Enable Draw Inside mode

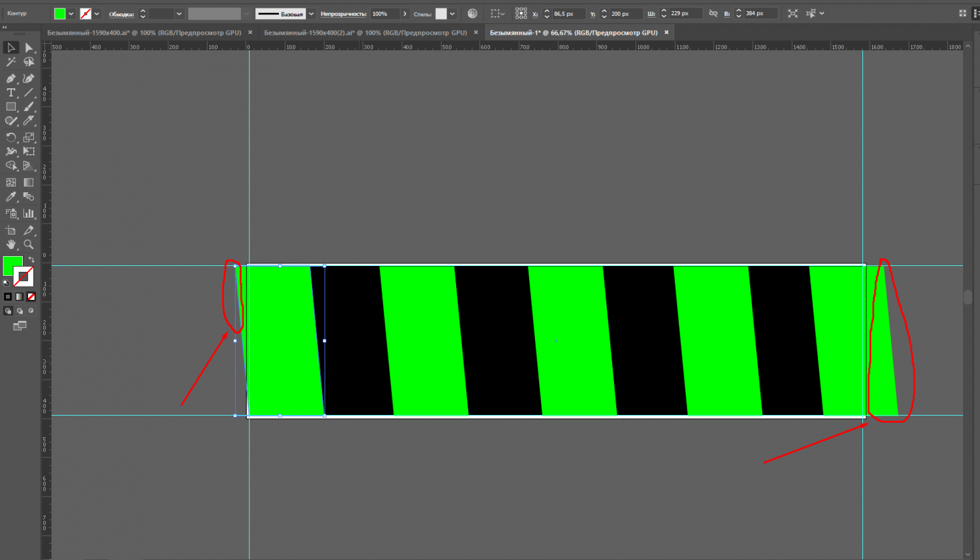pyautogui.click(x=31, y=311)
